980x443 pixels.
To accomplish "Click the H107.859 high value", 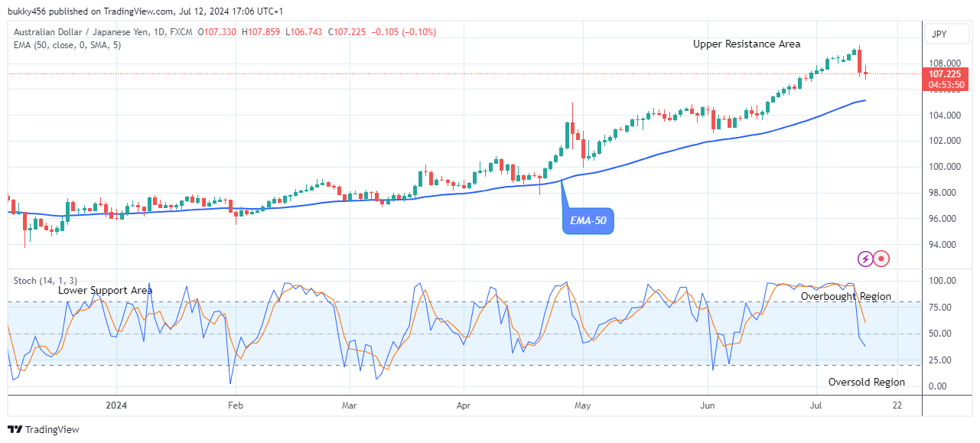I will (x=260, y=32).
